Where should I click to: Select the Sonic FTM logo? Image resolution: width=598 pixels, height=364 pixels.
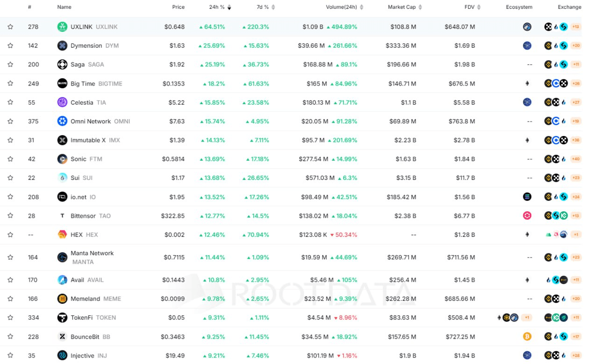[62, 159]
